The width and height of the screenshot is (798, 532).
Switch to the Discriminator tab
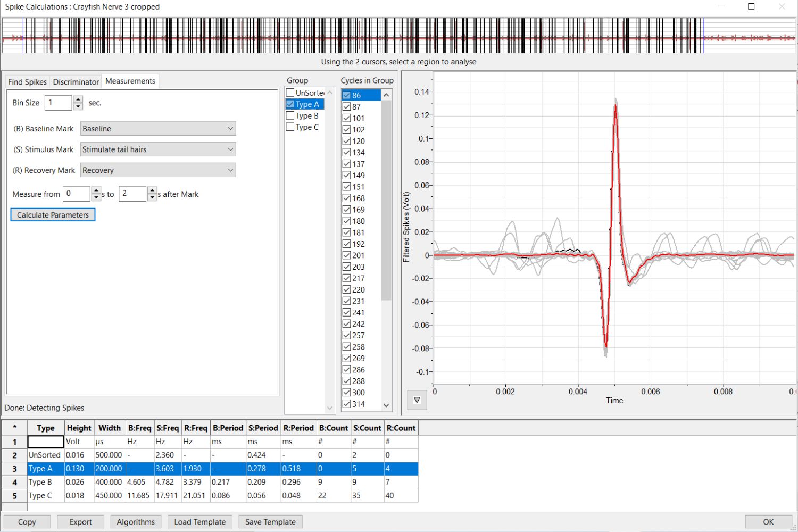76,81
